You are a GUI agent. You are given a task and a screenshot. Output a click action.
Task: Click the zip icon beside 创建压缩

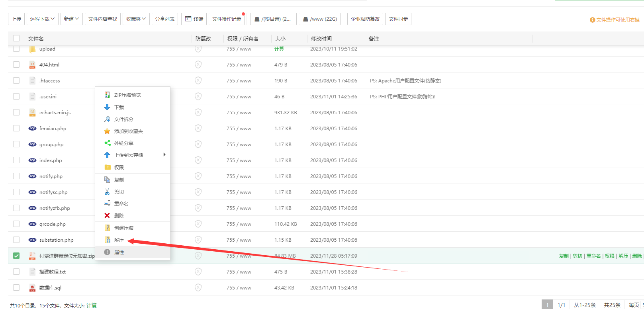coord(107,228)
